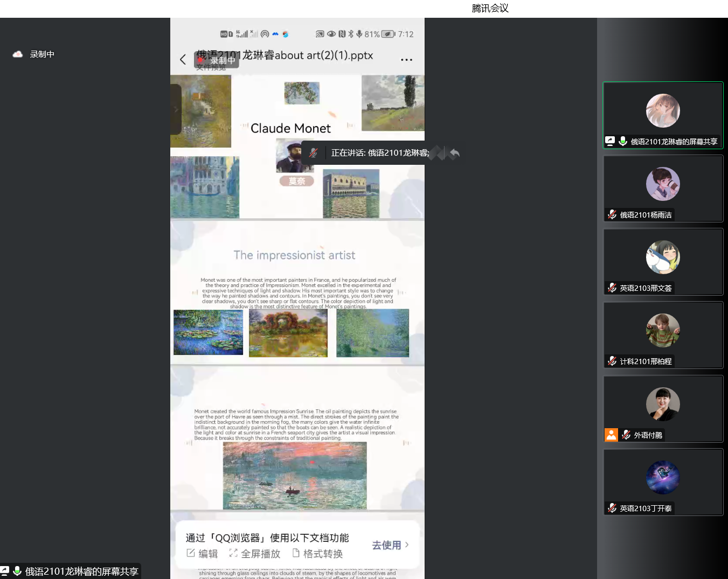Click the green microphone icon in 俄语2101龙琳睿's tile
Screen dimensions: 728x579
[x=623, y=141]
